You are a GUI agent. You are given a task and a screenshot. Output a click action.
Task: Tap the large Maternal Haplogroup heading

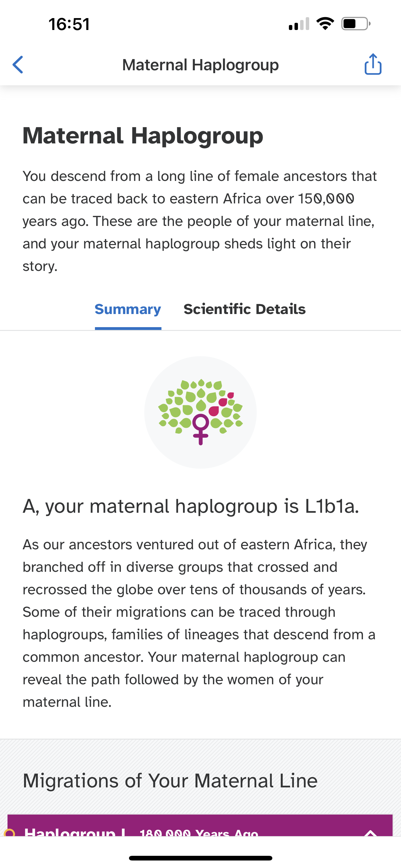tap(143, 136)
